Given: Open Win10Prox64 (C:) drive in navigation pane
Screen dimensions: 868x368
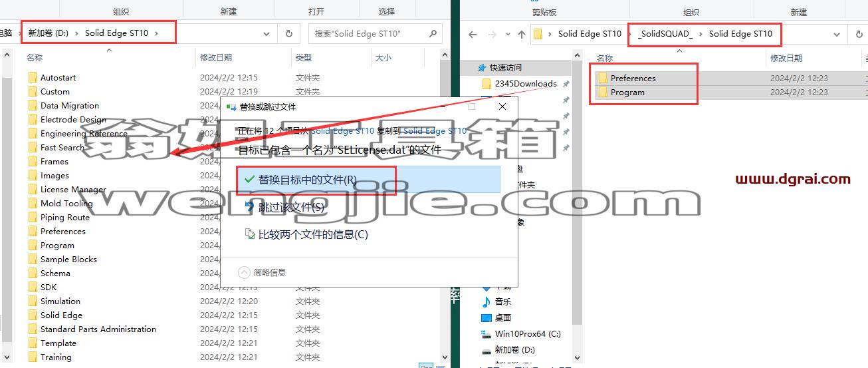Looking at the screenshot, I should [528, 334].
